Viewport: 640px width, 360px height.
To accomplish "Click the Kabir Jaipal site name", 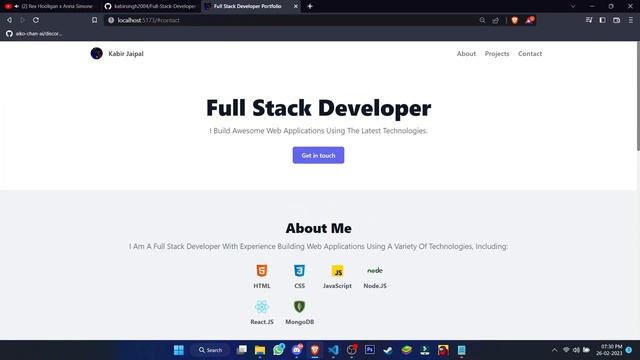I will 126,53.
